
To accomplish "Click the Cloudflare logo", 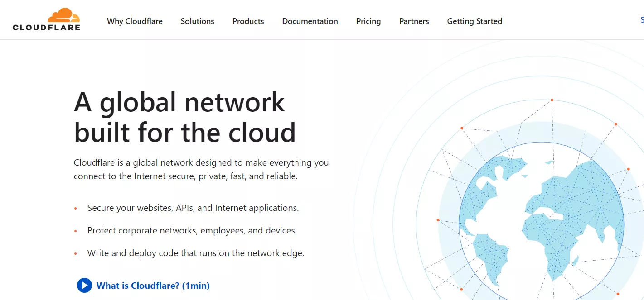I will pyautogui.click(x=46, y=19).
